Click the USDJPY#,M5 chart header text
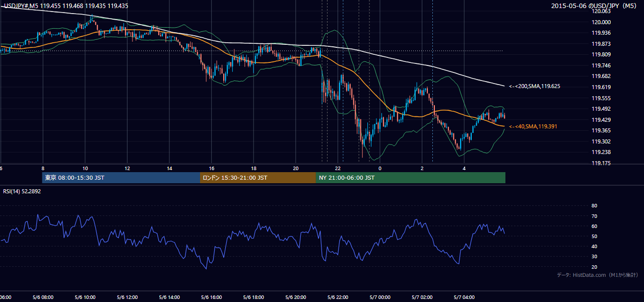Image resolution: width=644 pixels, height=302 pixels. pos(66,5)
